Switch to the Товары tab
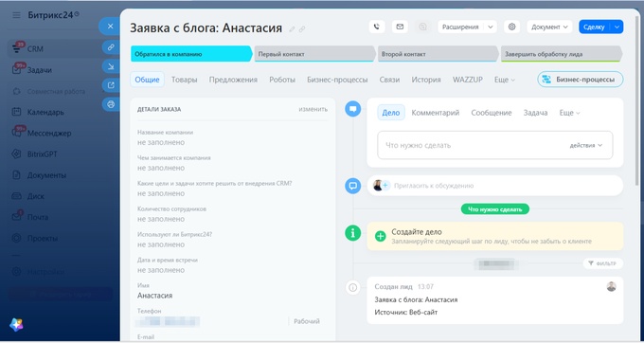The width and height of the screenshot is (644, 343). pos(185,80)
